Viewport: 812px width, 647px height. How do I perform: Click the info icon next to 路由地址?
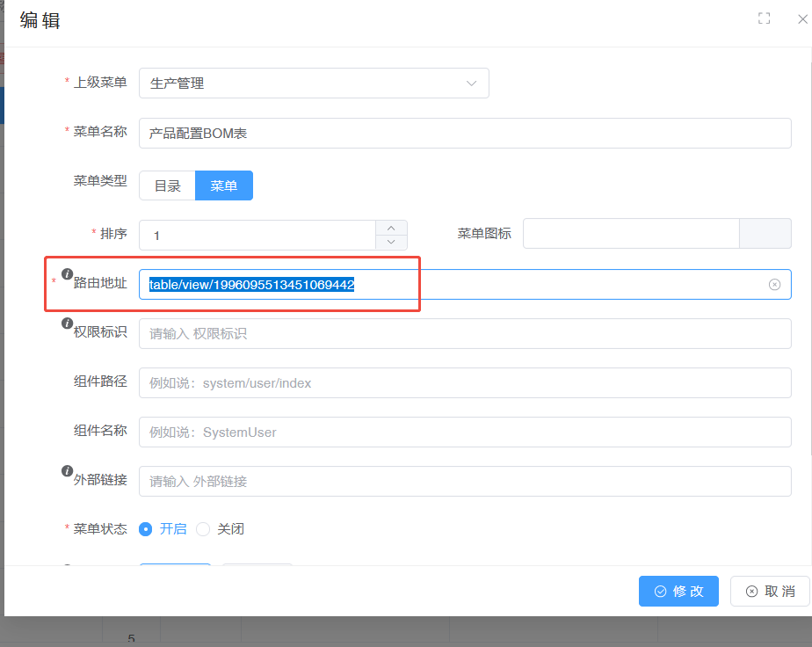pyautogui.click(x=67, y=274)
